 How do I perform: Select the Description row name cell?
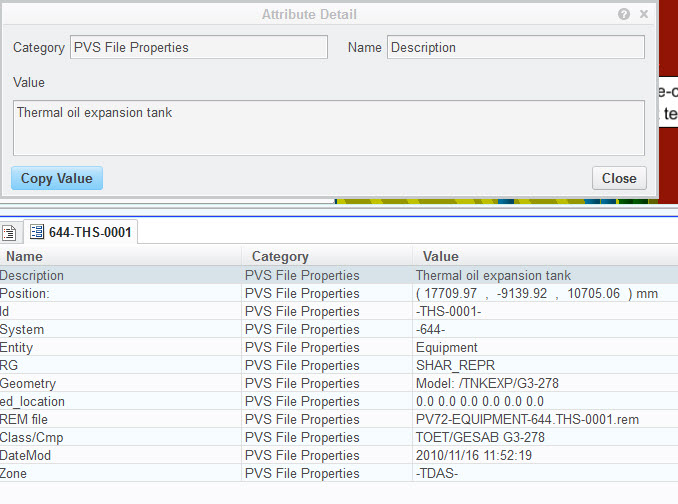[121, 275]
